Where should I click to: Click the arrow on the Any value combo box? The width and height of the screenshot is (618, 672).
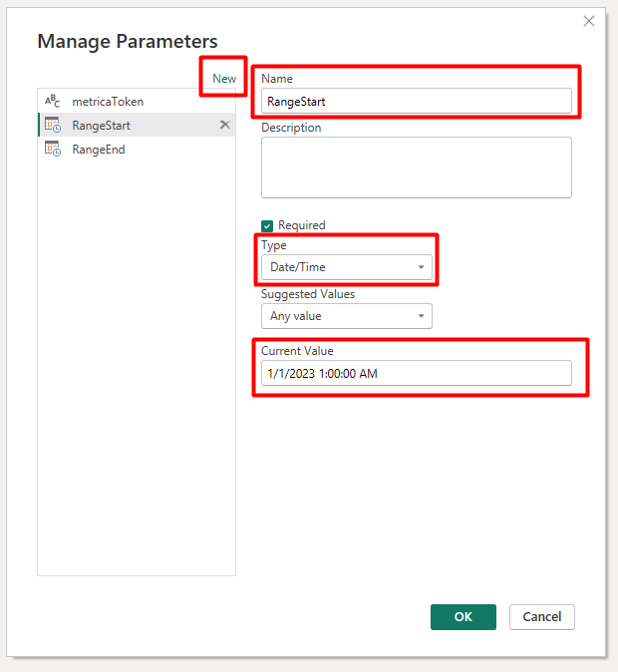click(x=421, y=316)
